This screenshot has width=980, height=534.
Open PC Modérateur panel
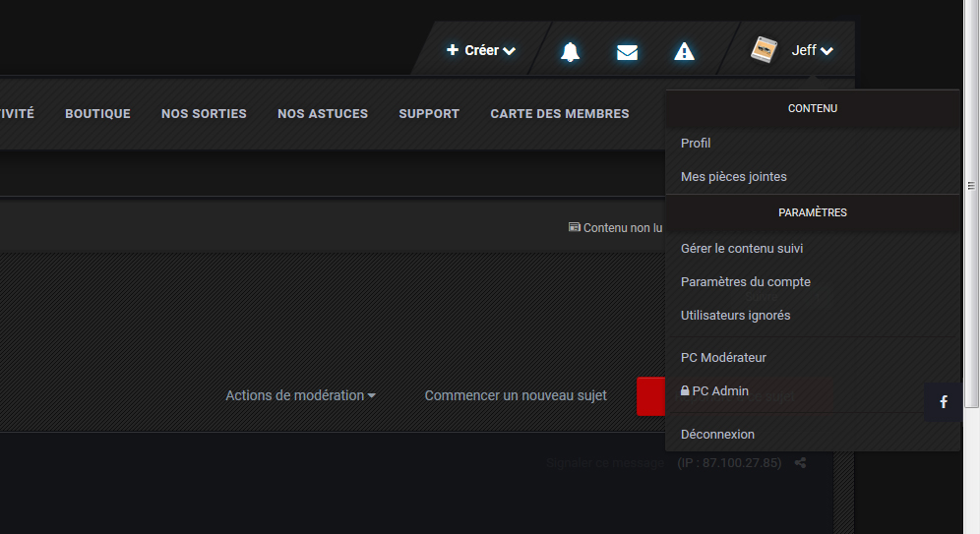pyautogui.click(x=813, y=358)
